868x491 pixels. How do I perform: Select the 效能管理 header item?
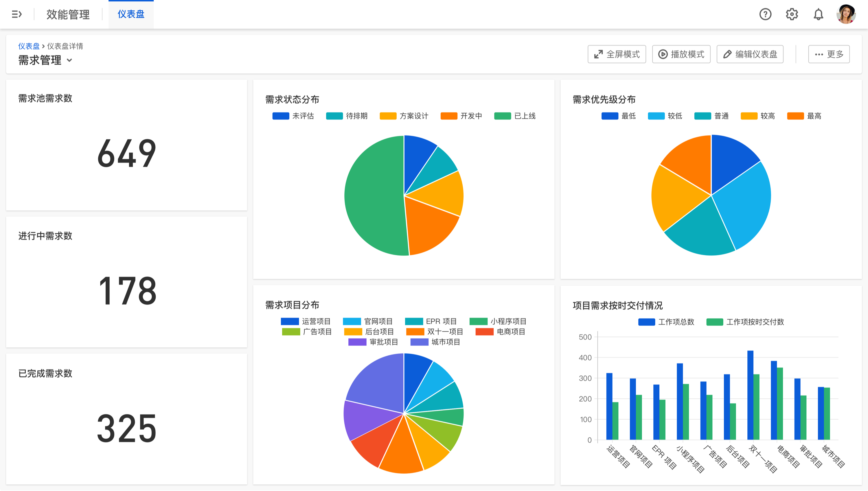(x=68, y=14)
